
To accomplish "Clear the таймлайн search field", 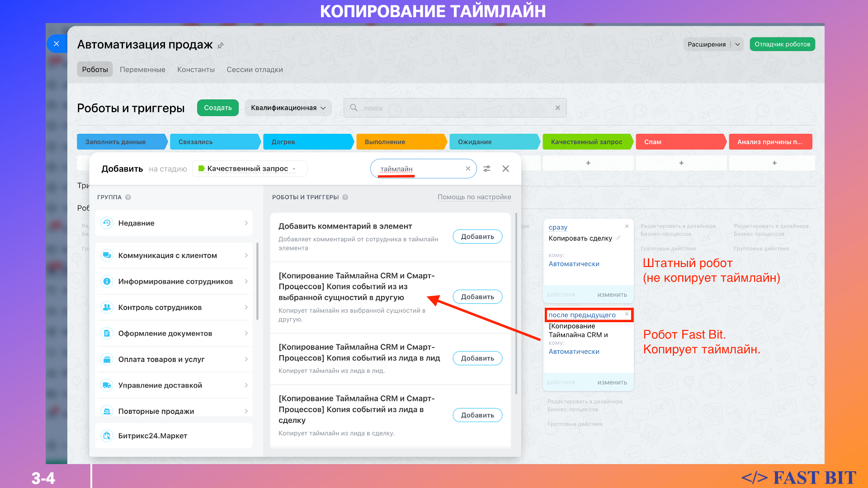I will pos(468,169).
